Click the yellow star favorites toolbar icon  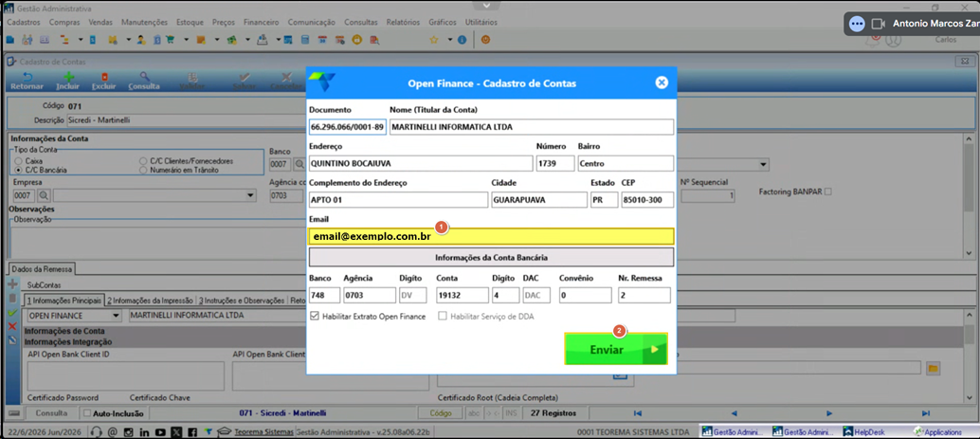[x=434, y=40]
